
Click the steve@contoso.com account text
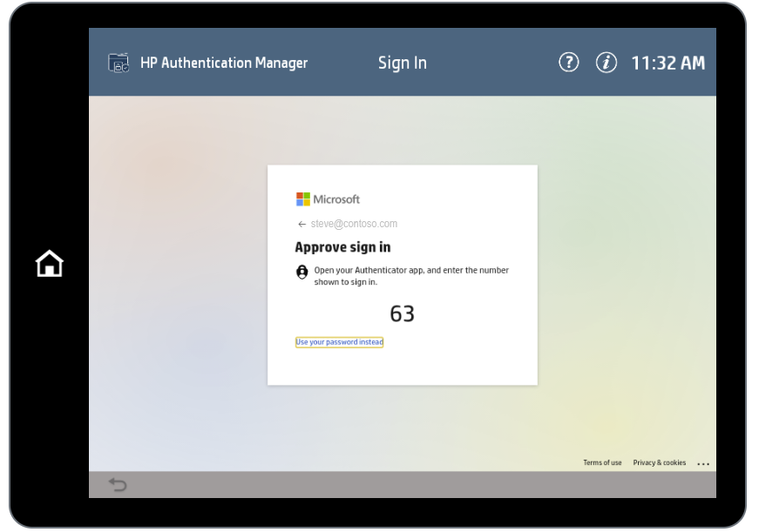(354, 224)
